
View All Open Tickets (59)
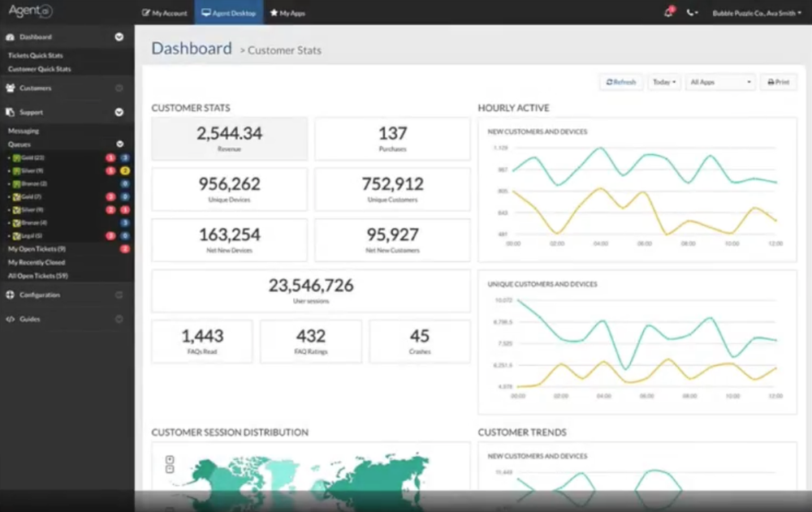(x=37, y=276)
